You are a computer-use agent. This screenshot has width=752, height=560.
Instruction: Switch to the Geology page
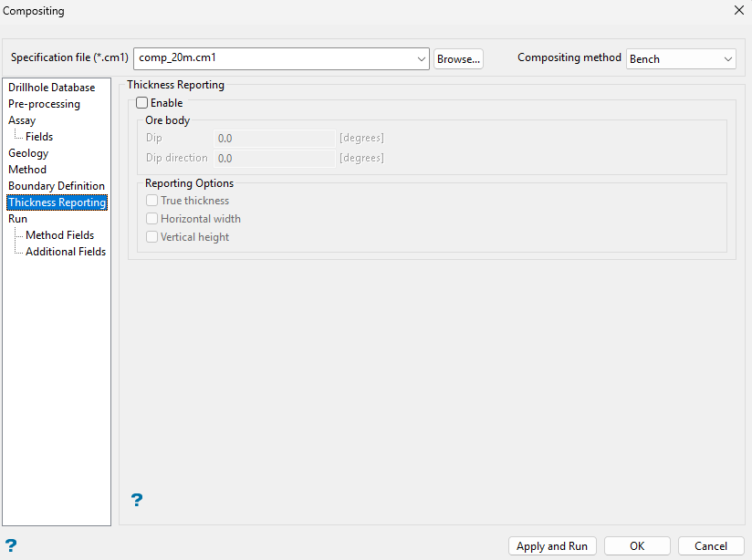point(28,153)
